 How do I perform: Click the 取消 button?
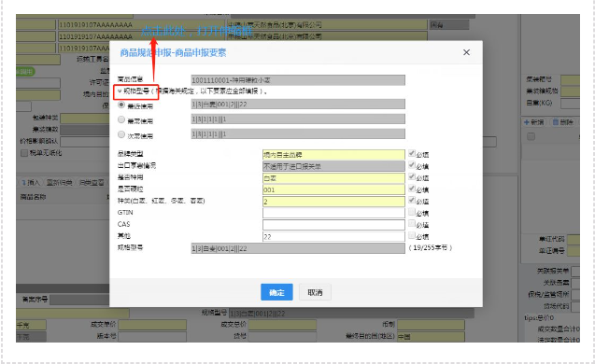(x=315, y=292)
